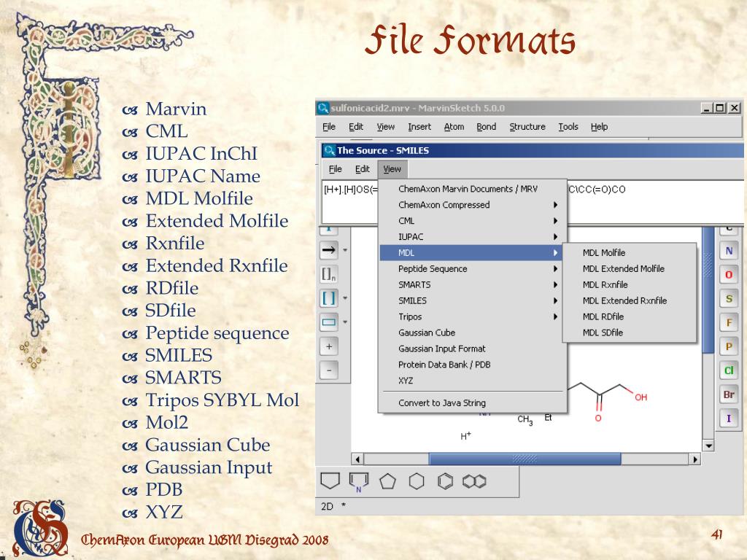Click vertical scrollbar down arrow
This screenshot has height=560, width=747.
tap(708, 446)
